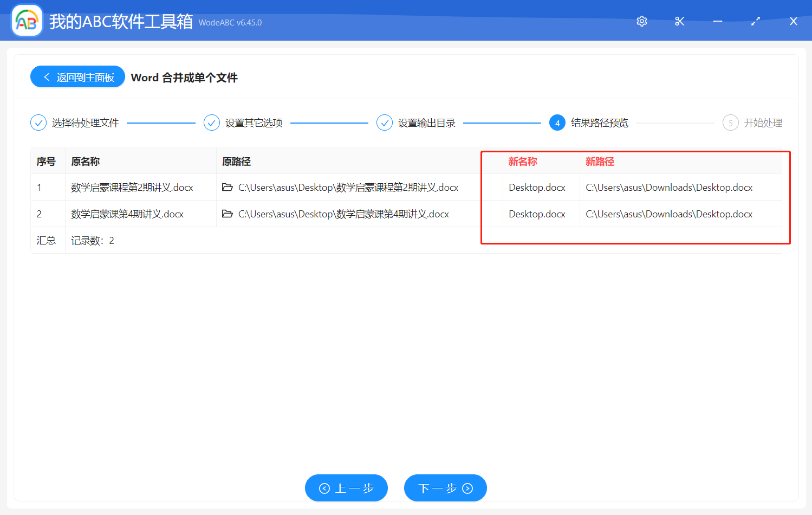Screen dimensions: 812x515
Task: Click new path of the second row
Action: 669,214
